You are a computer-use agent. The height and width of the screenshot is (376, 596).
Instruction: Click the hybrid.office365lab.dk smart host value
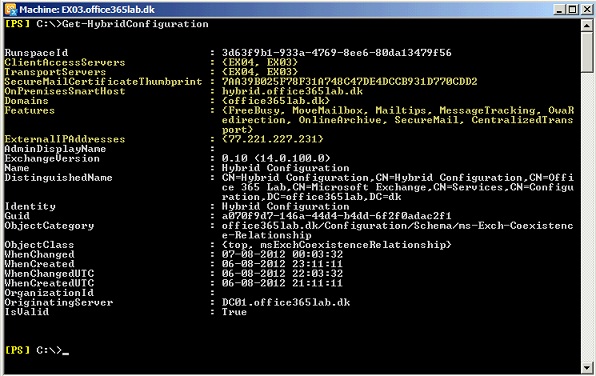click(292, 91)
